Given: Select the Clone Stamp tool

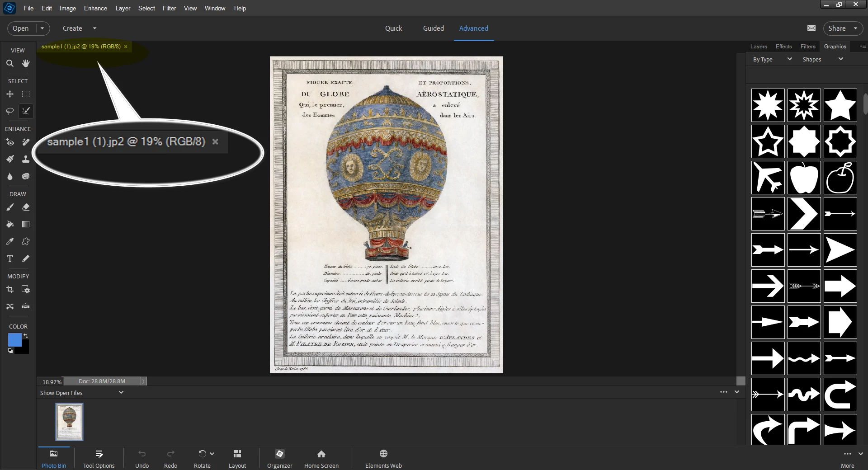Looking at the screenshot, I should click(x=26, y=159).
